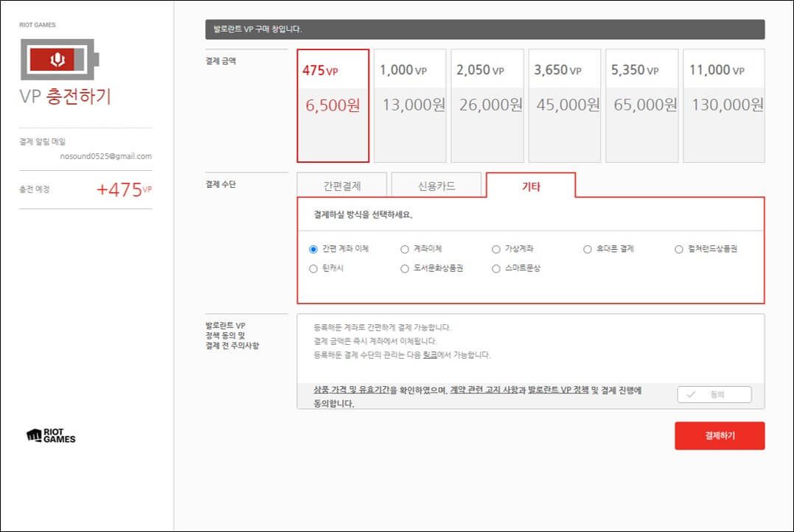Check the 동의 agreement button
This screenshot has height=532, width=794.
pos(714,394)
